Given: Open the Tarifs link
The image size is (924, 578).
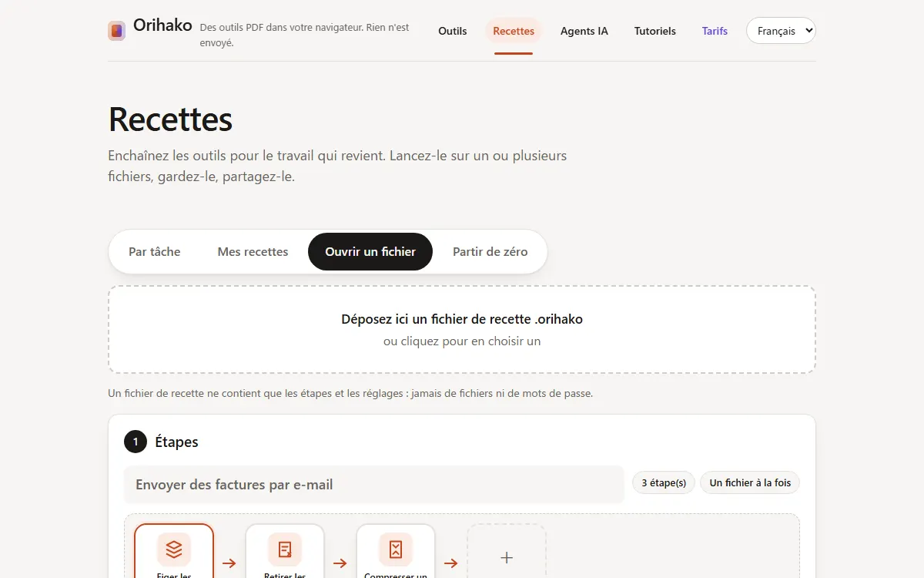Looking at the screenshot, I should [x=715, y=31].
